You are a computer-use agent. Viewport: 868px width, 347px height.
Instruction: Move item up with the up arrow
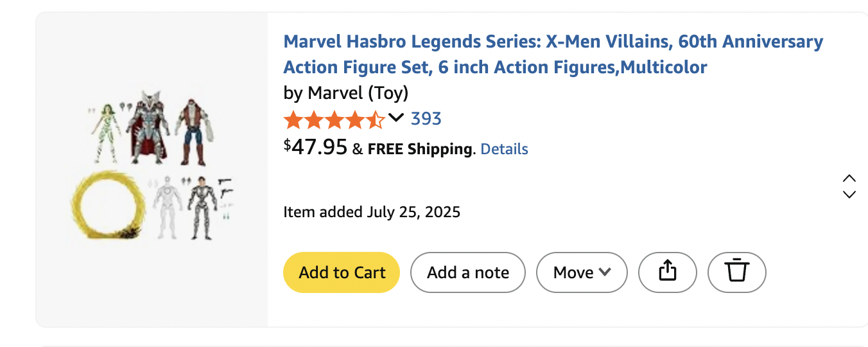pos(849,179)
